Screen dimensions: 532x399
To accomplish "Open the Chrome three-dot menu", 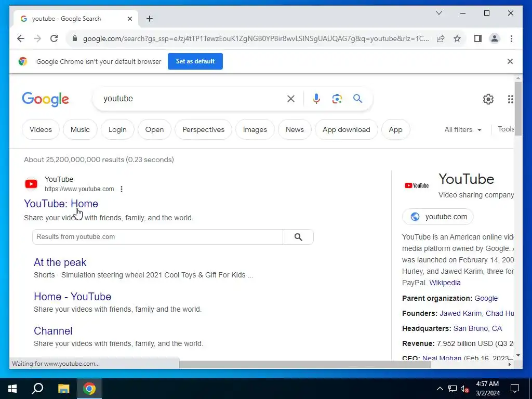I will [x=511, y=38].
